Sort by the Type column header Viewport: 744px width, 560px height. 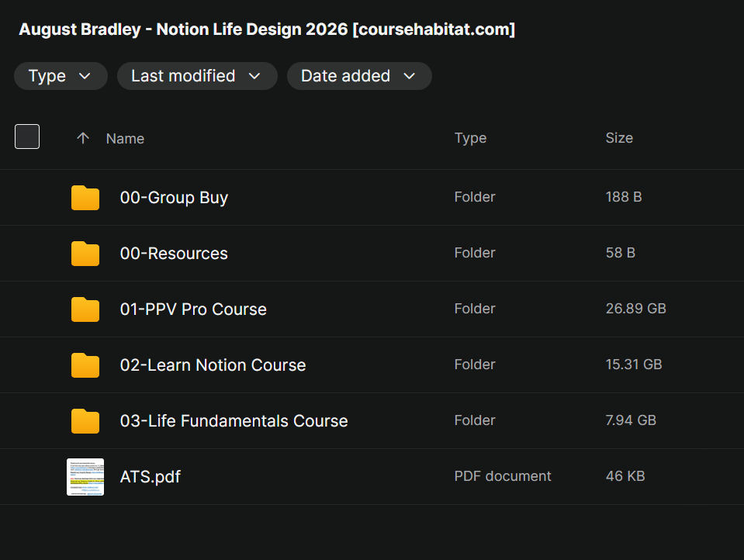tap(470, 138)
